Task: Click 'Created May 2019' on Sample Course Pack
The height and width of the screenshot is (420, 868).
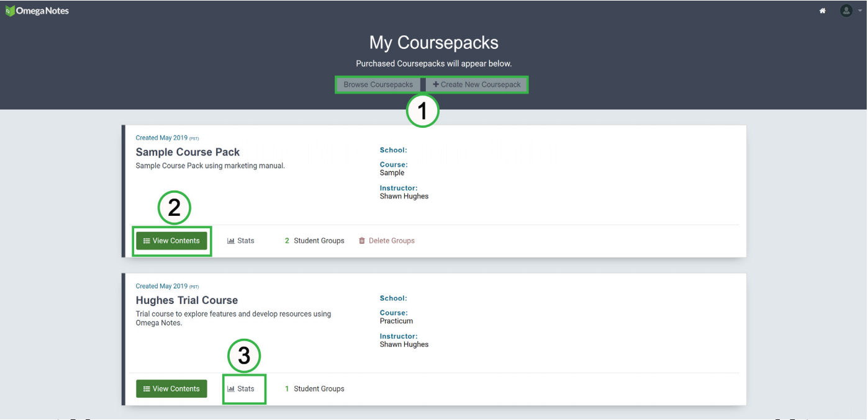Action: coord(161,138)
